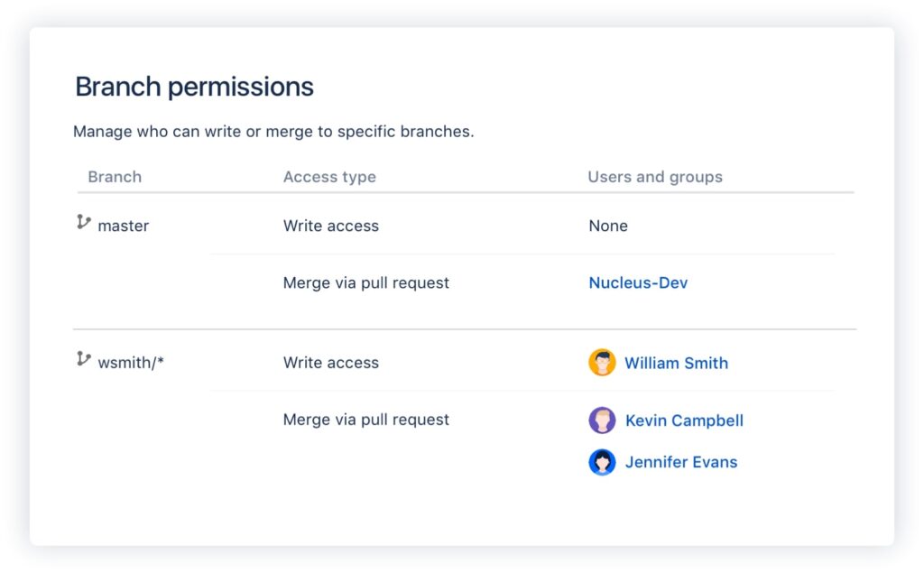Select the master branch name
Screen dimensions: 924x573
point(124,226)
